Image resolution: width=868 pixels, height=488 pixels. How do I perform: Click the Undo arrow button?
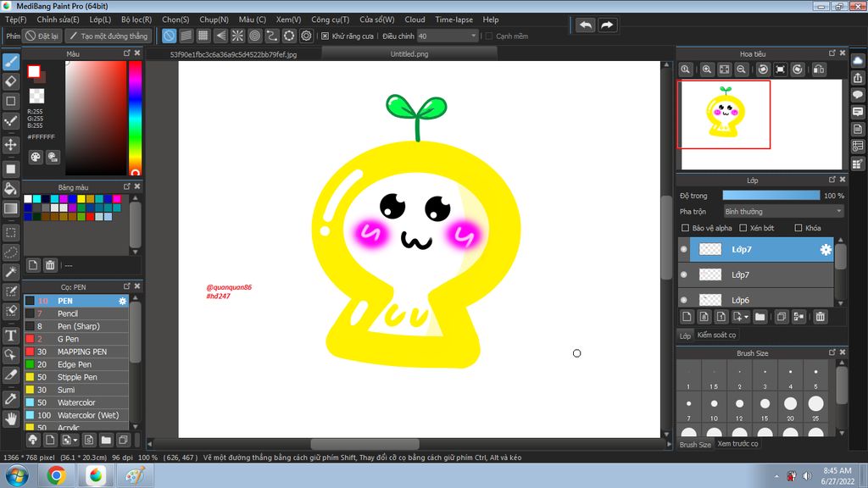coord(585,25)
